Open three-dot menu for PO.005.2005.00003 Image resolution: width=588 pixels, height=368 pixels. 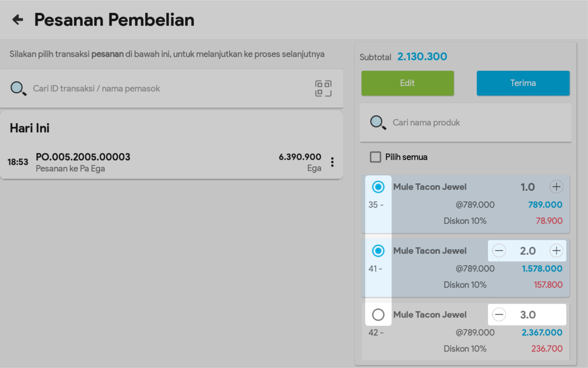[x=332, y=162]
